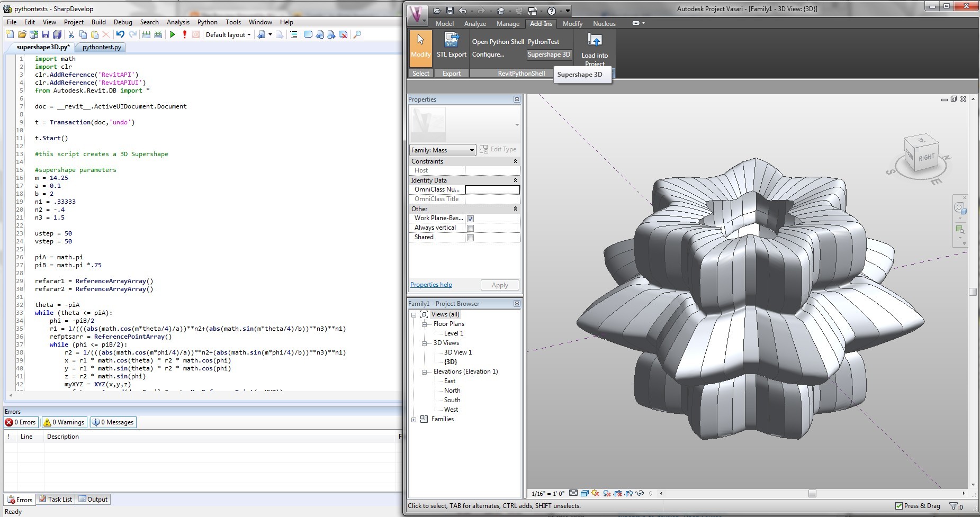Switch to the Nucleus ribbon tab
This screenshot has width=980, height=517.
[604, 24]
